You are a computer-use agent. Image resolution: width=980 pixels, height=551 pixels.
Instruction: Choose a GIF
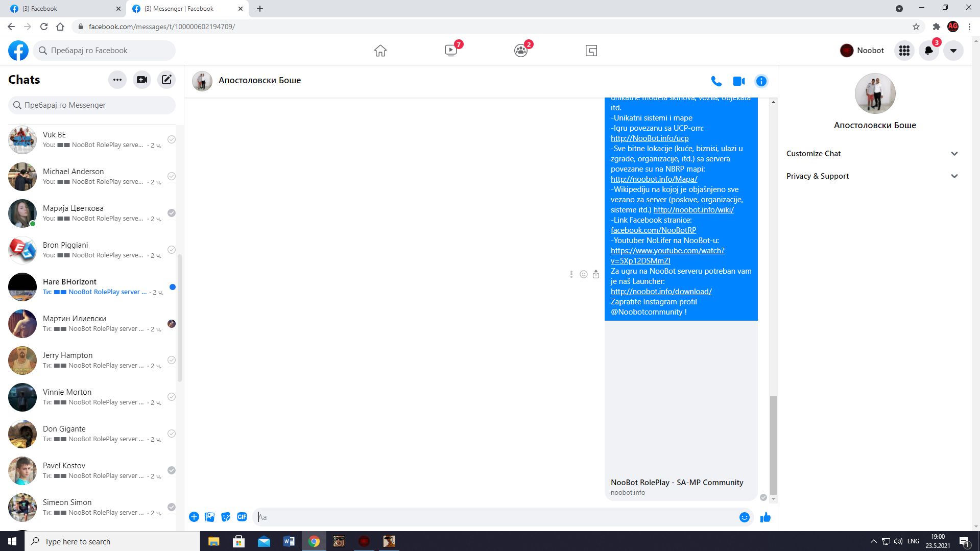pyautogui.click(x=242, y=517)
